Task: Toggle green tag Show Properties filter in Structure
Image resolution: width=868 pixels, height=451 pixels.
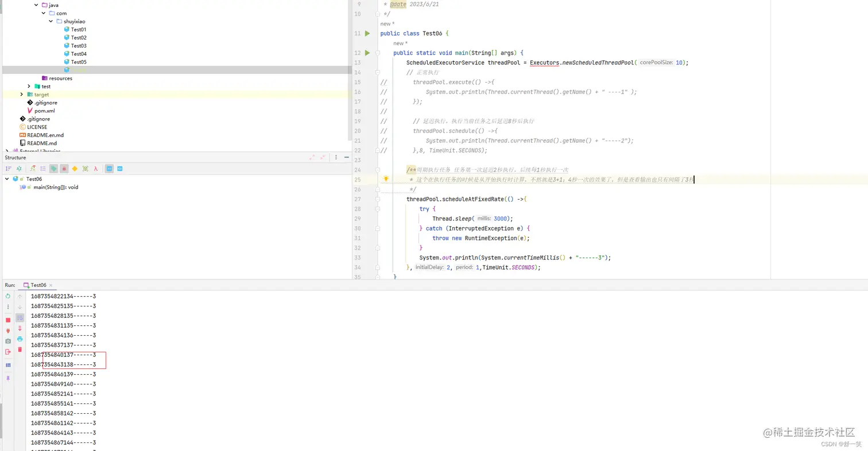Action: (x=53, y=169)
